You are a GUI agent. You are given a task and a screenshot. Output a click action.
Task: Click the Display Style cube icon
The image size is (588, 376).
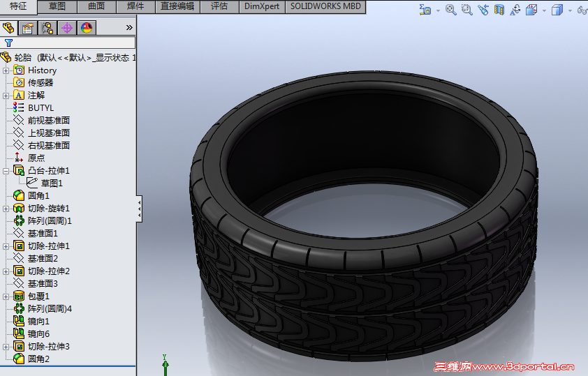point(557,10)
